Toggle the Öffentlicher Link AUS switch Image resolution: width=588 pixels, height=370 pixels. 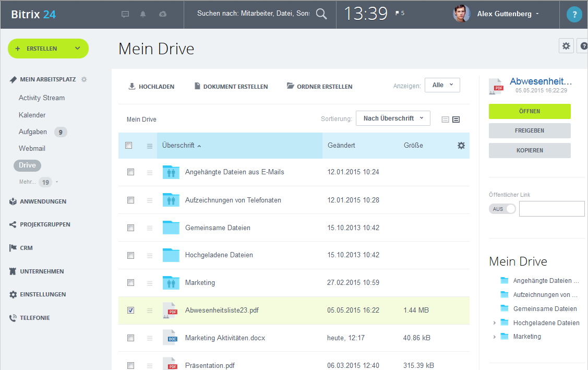(x=502, y=209)
